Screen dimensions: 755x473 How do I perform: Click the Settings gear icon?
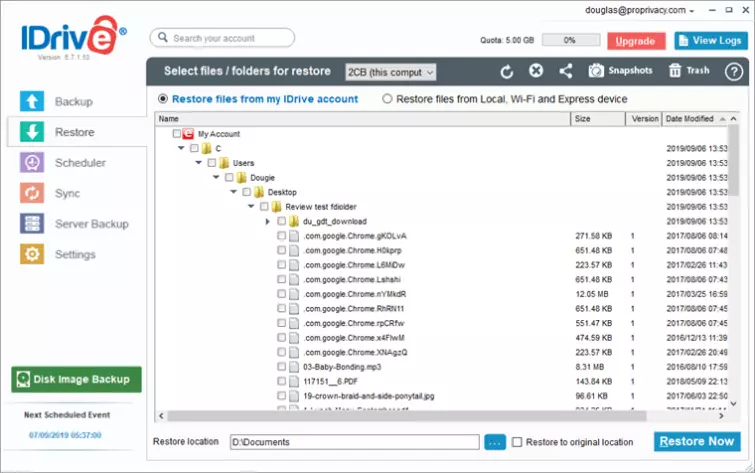click(x=32, y=254)
